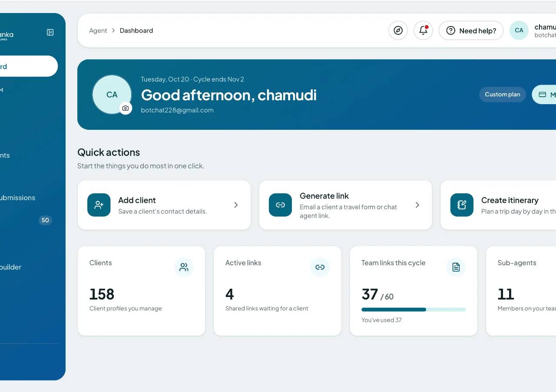Screen dimensions: 556x392
Task: Open the builder item in the sidebar
Action: [x=11, y=267]
